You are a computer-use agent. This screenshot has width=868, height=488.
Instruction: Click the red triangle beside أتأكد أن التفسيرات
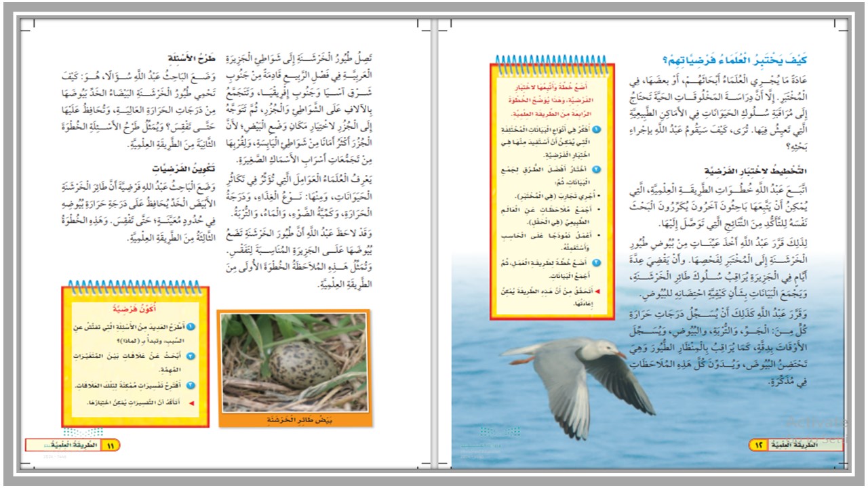193,403
